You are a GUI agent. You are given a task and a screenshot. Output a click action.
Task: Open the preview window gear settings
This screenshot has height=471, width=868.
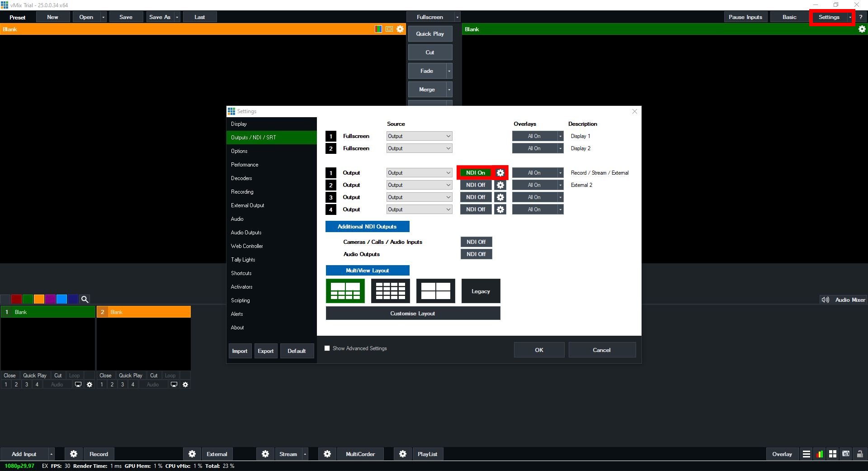point(400,29)
